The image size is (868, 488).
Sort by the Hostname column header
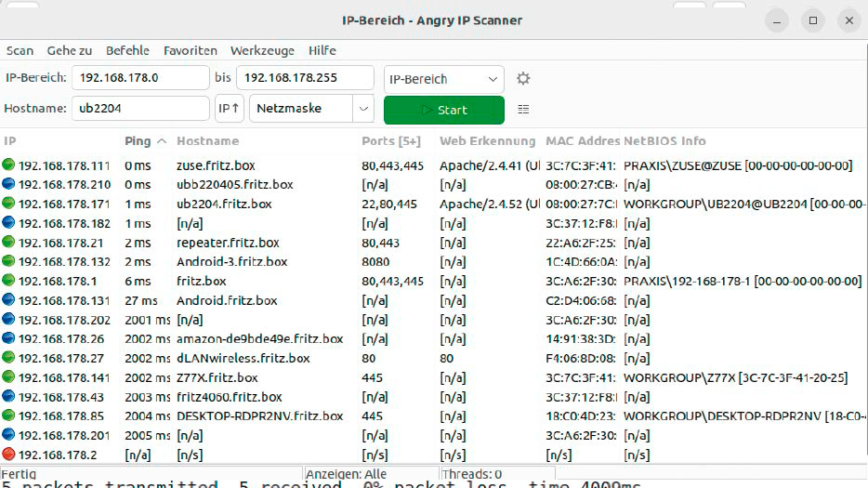click(207, 141)
